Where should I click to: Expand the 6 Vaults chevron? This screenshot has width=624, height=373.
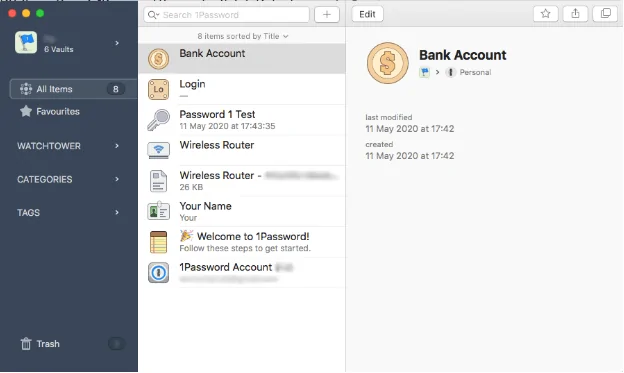[117, 43]
